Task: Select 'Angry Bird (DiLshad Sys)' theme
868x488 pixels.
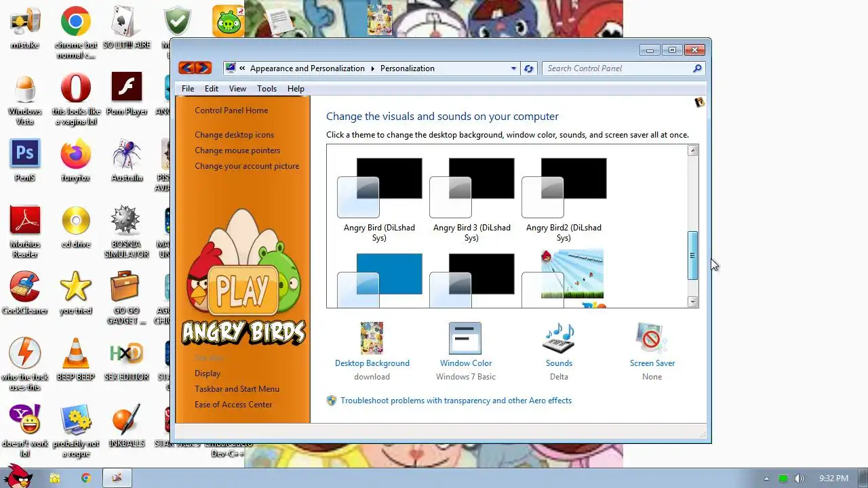Action: [379, 199]
